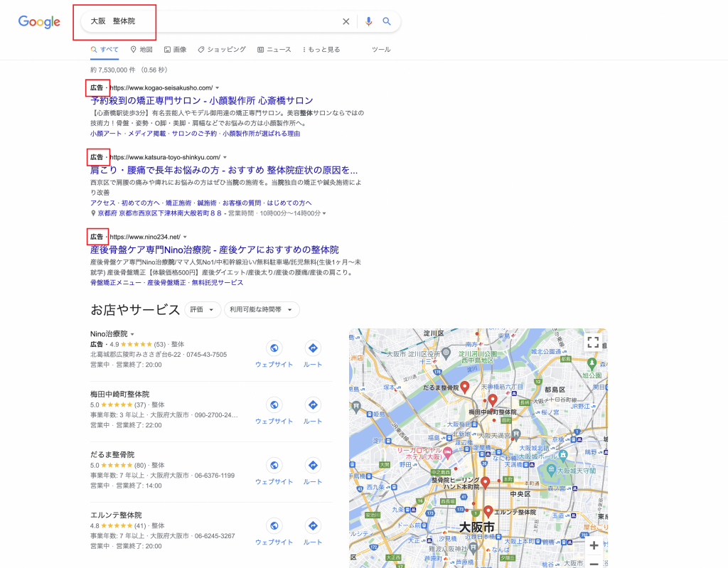
Task: Open だるま整骨院 website globe icon
Action: [x=274, y=466]
